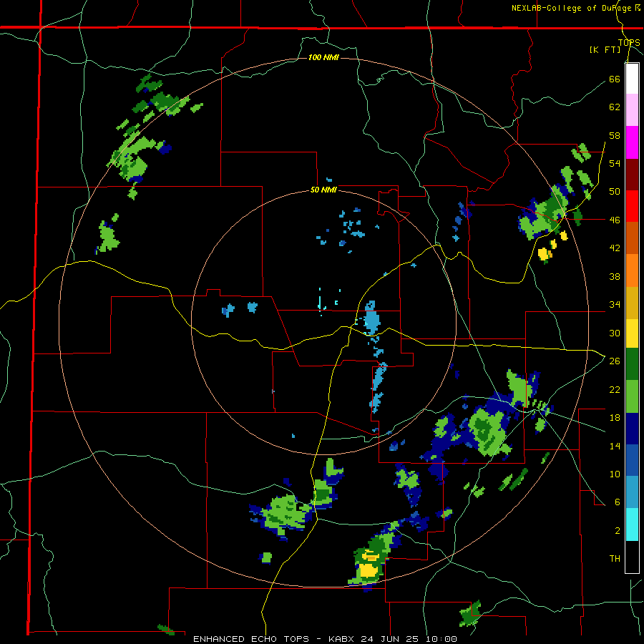Image resolution: width=644 pixels, height=644 pixels.
Task: Click the '42' legend value
Action: pos(615,248)
